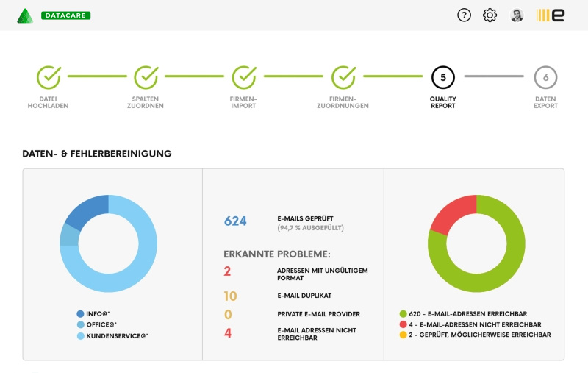This screenshot has height=392, width=588.
Task: Go to completed step Datei Hochladen checkmark
Action: [49, 77]
